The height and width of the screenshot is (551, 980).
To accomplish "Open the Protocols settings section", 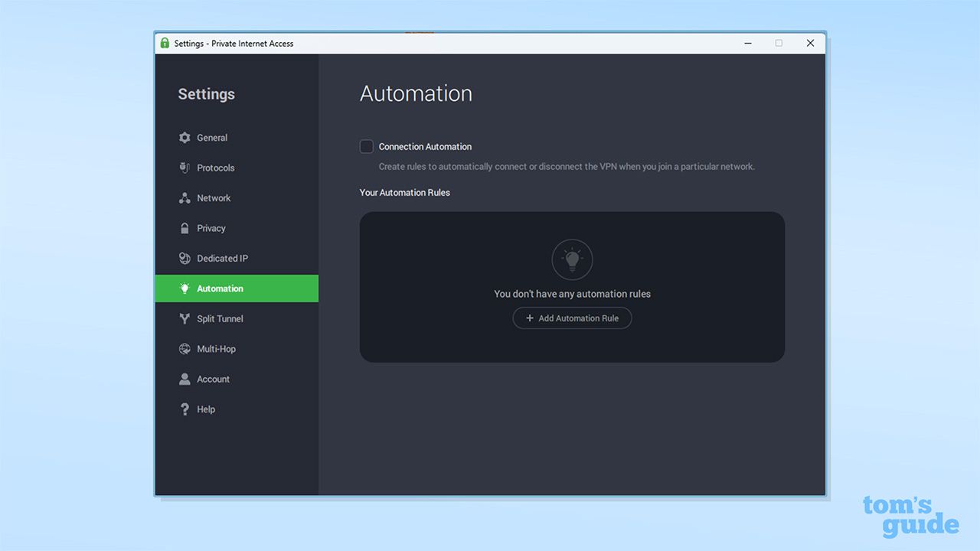I will click(x=237, y=168).
